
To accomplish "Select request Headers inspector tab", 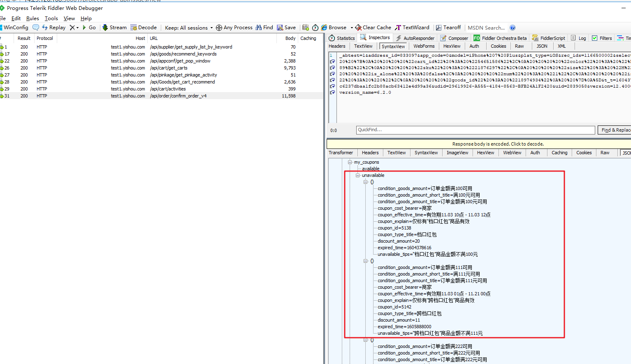I will [x=337, y=46].
